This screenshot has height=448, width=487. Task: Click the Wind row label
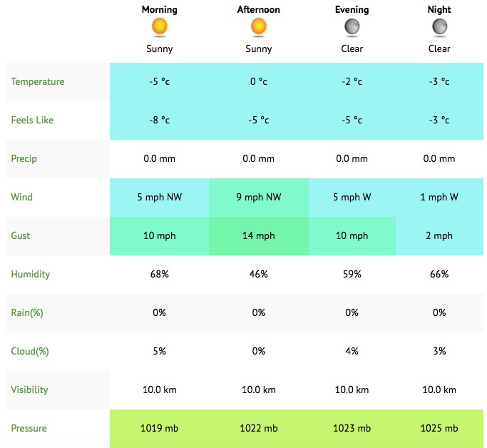point(21,198)
